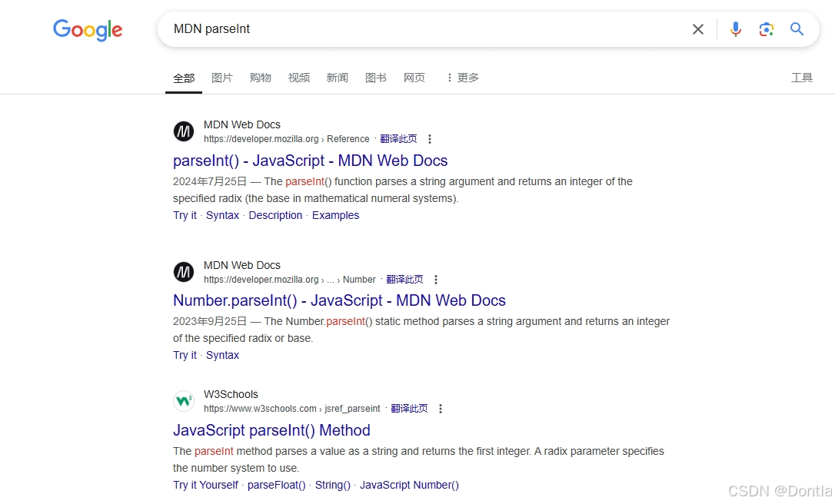Click 翻译此页 for W3Schools result
835x504 pixels.
point(409,408)
